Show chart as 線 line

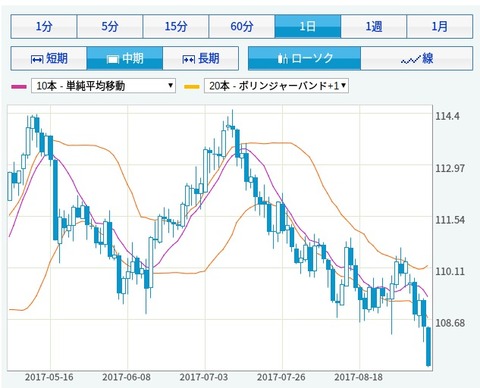pos(417,59)
